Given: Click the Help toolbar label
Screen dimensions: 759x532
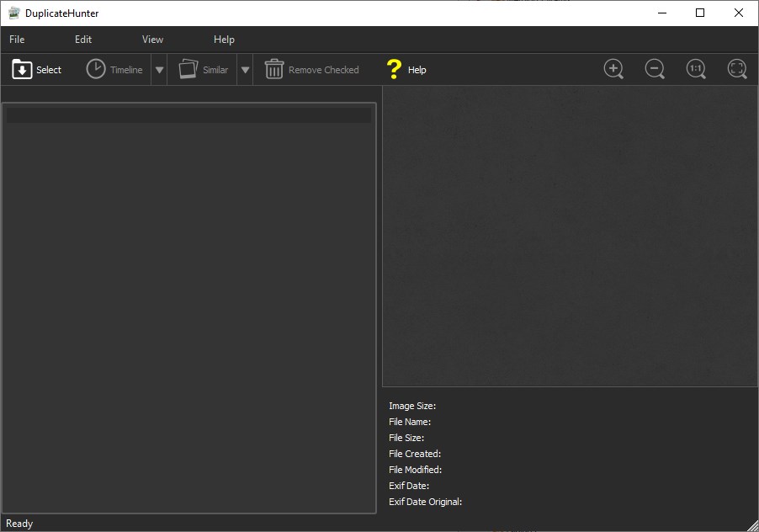Looking at the screenshot, I should pos(417,70).
